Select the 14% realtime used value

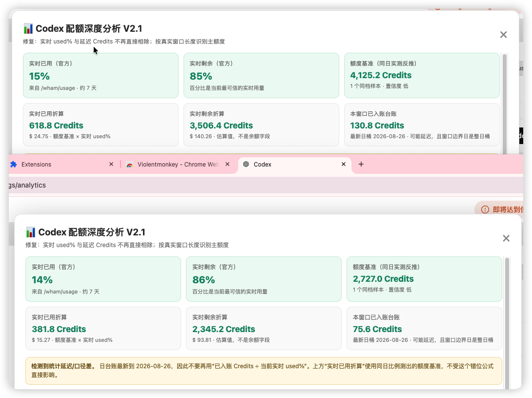click(x=42, y=280)
